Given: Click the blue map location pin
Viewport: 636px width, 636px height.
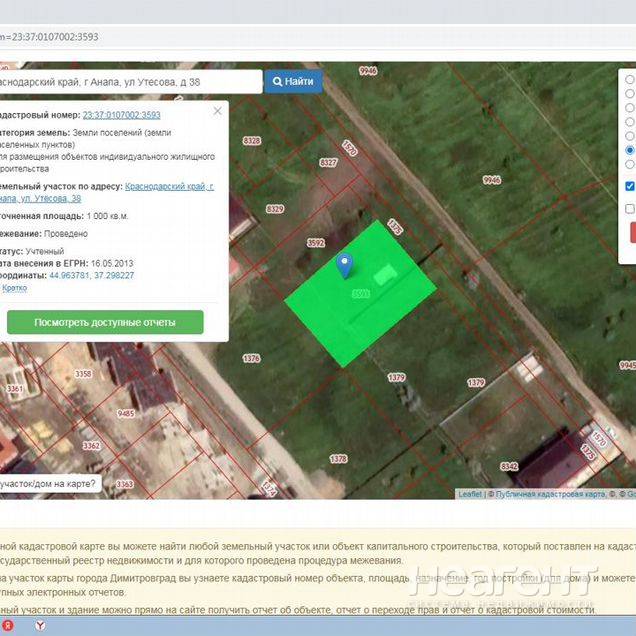Looking at the screenshot, I should click(345, 265).
